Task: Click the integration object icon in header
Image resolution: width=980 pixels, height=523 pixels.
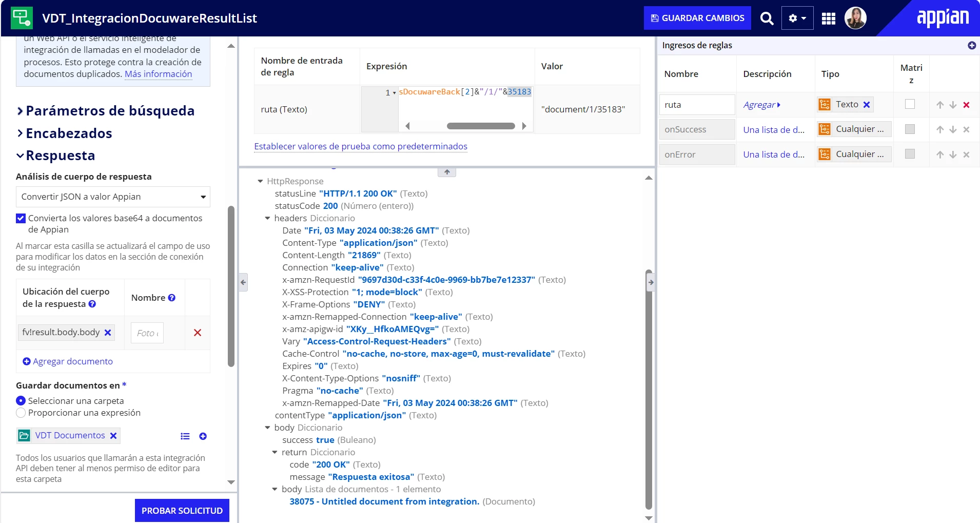Action: pos(22,18)
